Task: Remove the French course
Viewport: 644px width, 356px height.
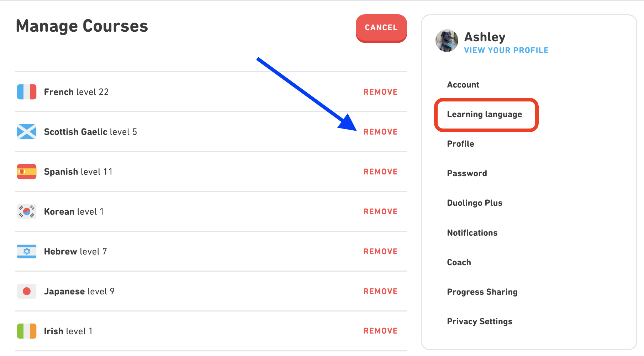Action: (380, 91)
